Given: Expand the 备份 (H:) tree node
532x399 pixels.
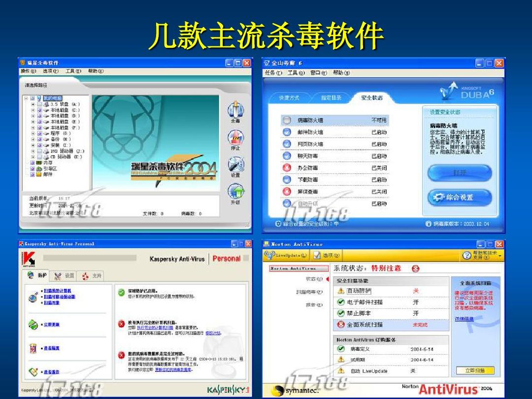Looking at the screenshot, I should tap(33, 139).
